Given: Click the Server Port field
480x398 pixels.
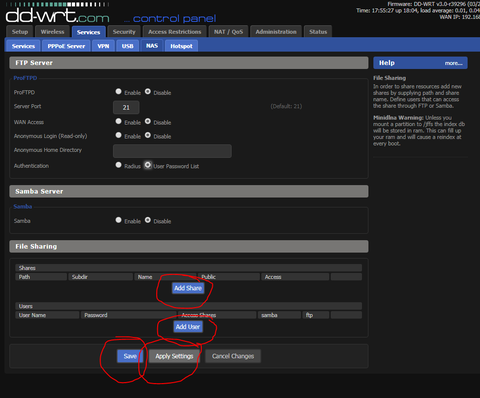Looking at the screenshot, I should pos(126,107).
